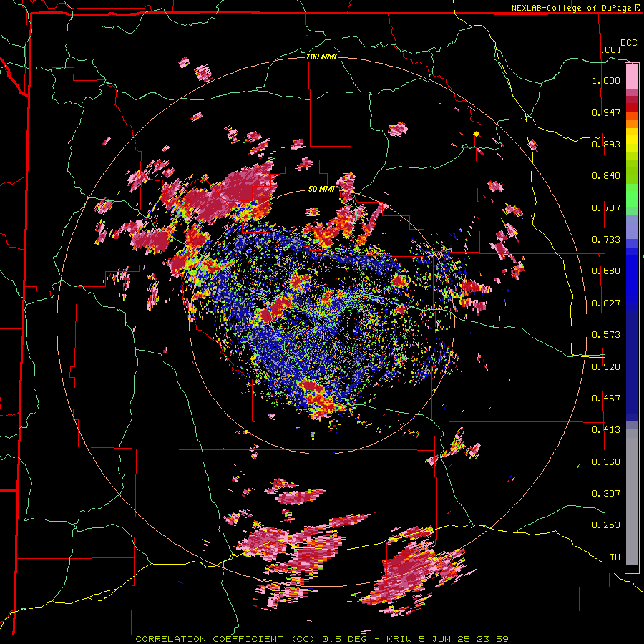Click the 0.360 color scale value
This screenshot has width=644, height=644.
pyautogui.click(x=606, y=462)
